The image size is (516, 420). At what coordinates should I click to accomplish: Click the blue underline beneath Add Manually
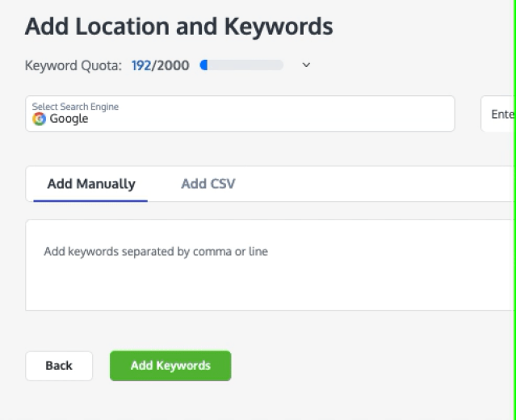coord(91,200)
